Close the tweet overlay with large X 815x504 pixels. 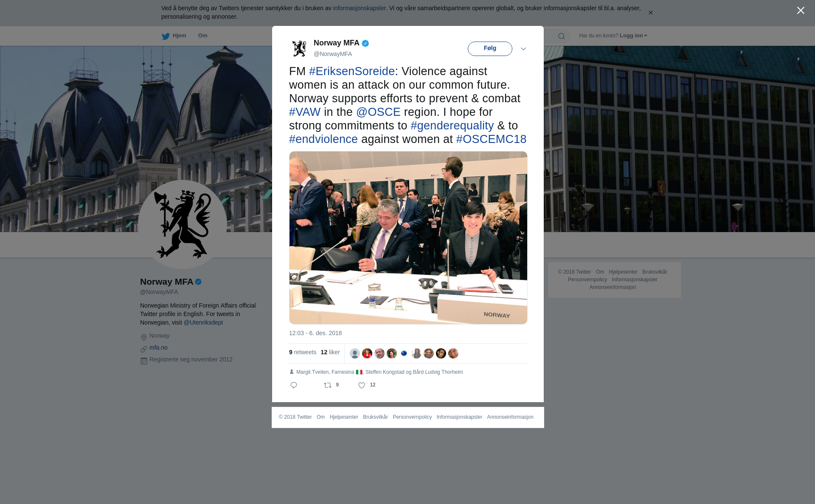pos(801,11)
